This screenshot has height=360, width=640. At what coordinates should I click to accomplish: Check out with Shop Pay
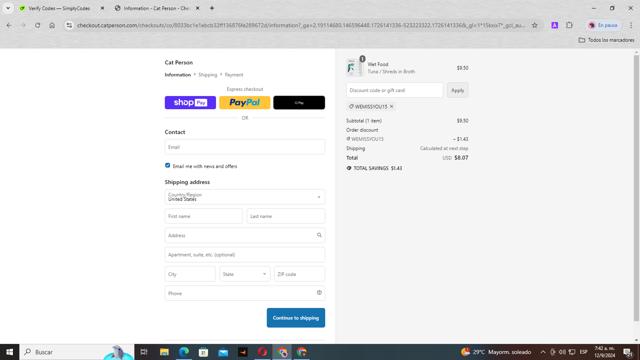[190, 102]
